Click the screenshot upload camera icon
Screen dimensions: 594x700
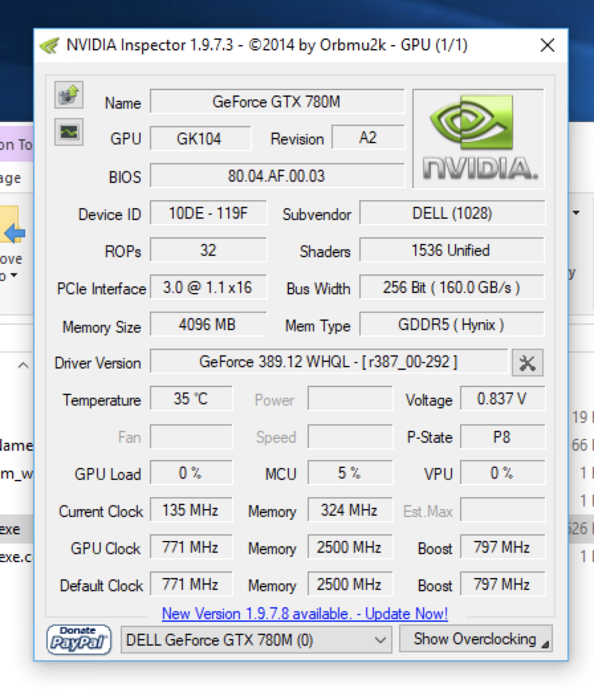69,95
